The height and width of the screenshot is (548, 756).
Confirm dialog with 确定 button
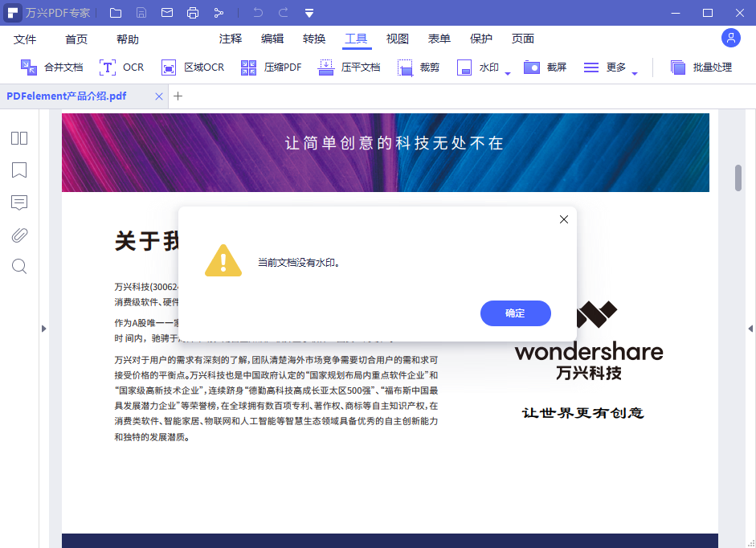[x=515, y=313]
